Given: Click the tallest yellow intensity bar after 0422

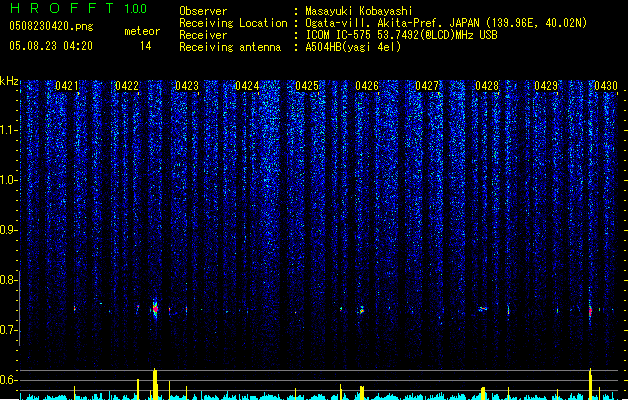Looking at the screenshot, I should point(155,384).
